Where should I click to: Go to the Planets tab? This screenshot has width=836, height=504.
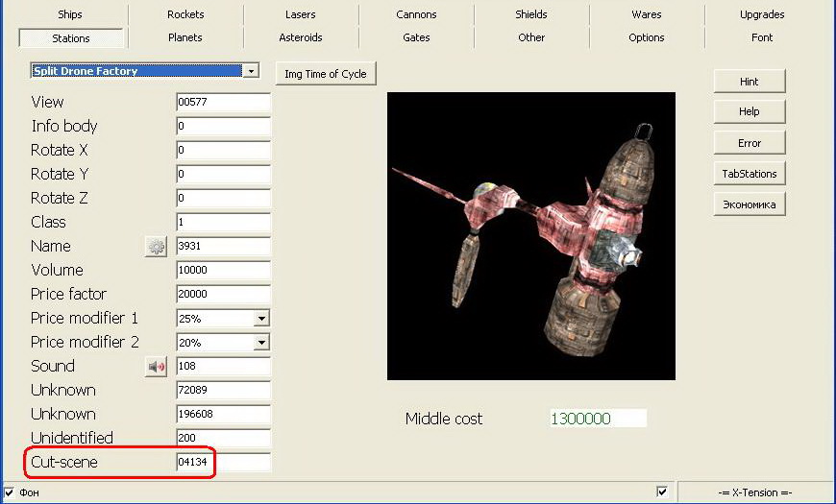[185, 37]
